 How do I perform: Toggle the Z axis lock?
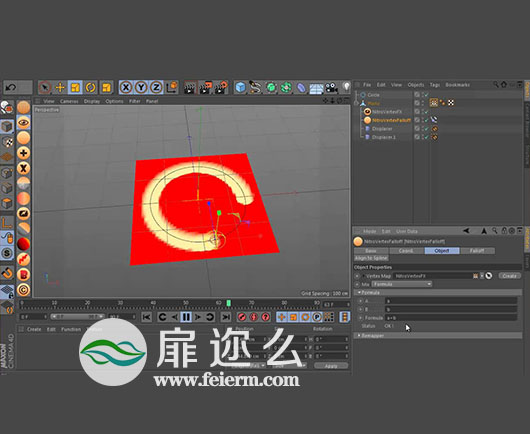156,88
